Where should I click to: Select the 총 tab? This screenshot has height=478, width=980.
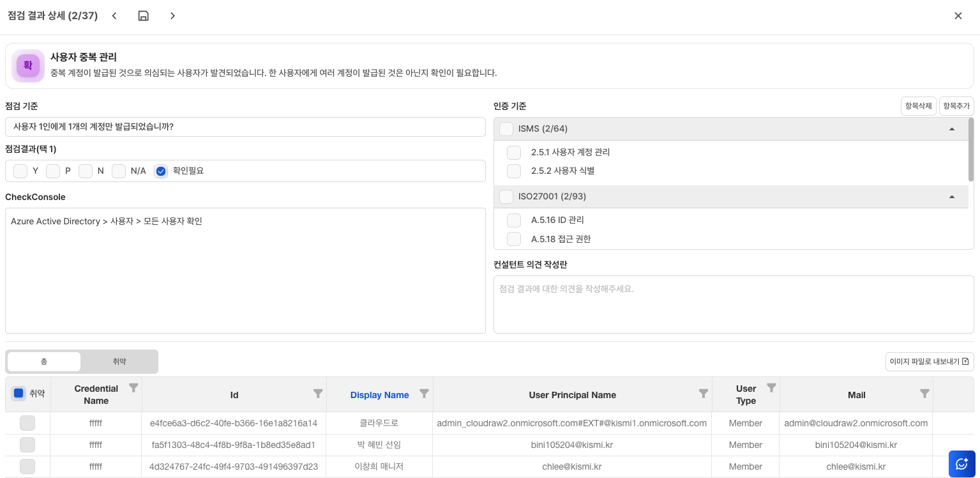44,362
